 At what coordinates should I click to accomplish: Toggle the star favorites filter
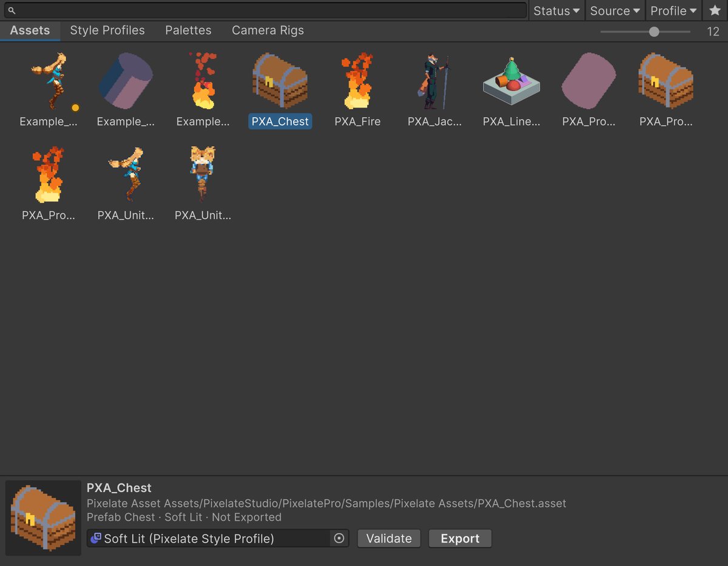(x=715, y=10)
